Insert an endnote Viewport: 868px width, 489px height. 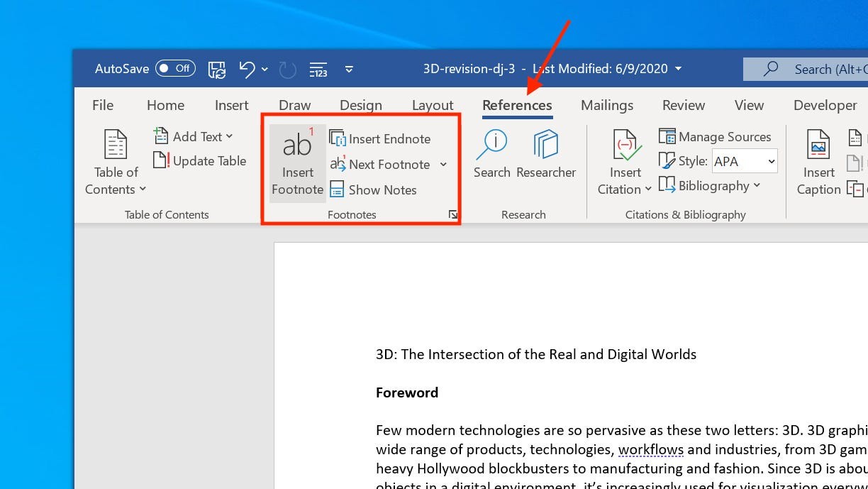tap(381, 138)
